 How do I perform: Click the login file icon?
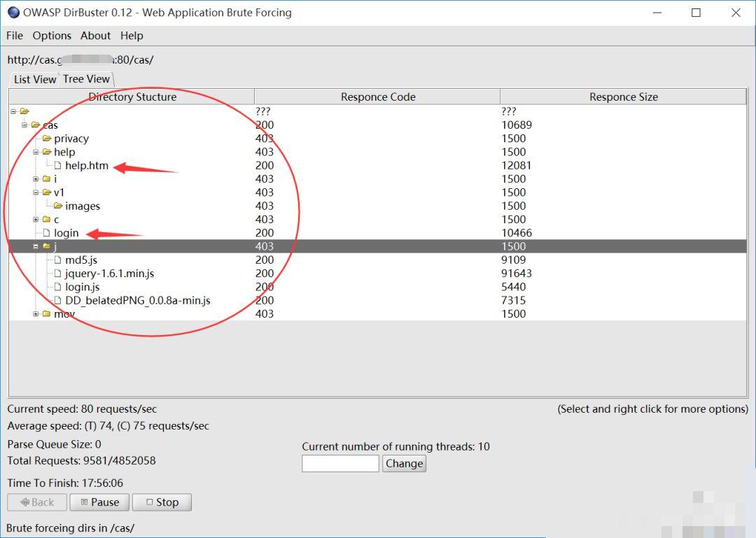click(46, 233)
